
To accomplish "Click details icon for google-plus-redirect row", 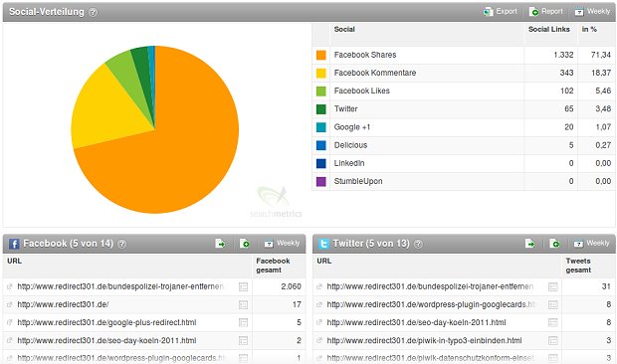I will [243, 323].
